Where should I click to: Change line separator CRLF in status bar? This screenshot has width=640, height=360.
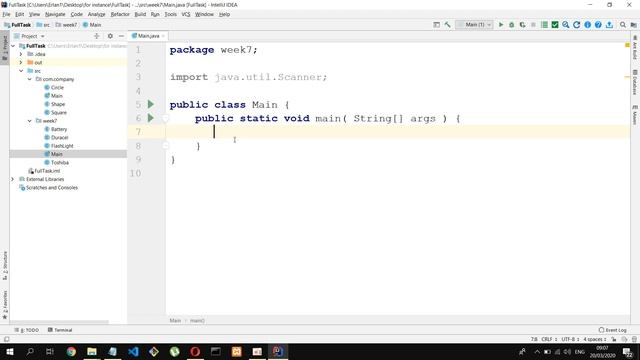pos(549,339)
